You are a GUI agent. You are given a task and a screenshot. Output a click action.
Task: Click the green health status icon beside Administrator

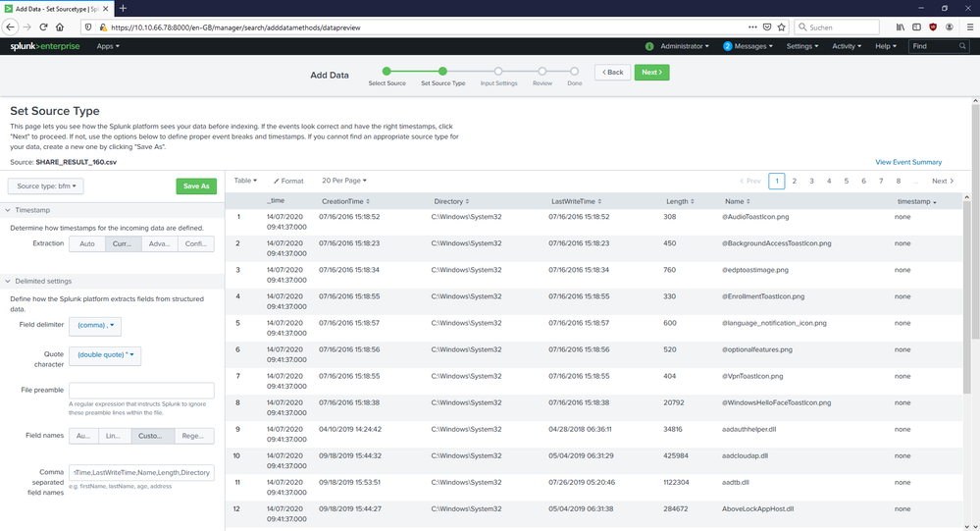click(x=649, y=46)
